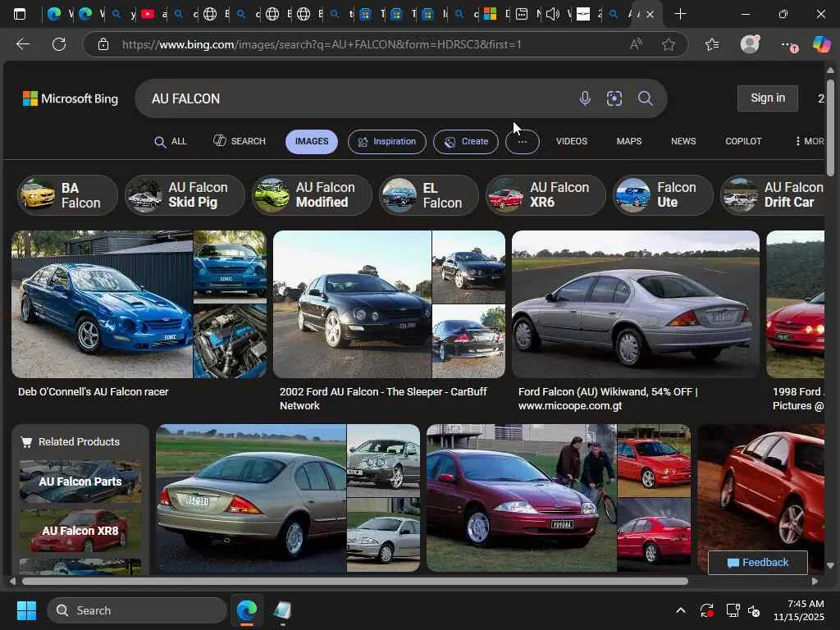This screenshot has width=840, height=630.
Task: Click the taskbar Search box
Action: coord(137,610)
